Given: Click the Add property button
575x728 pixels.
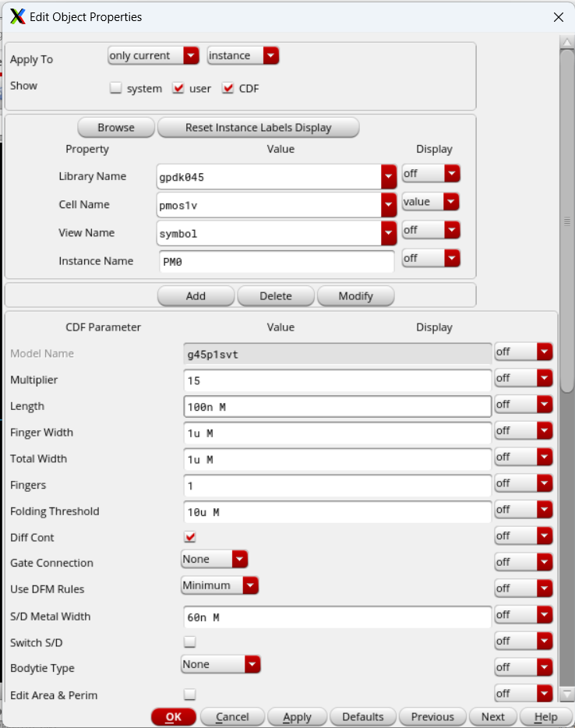Looking at the screenshot, I should coord(196,295).
